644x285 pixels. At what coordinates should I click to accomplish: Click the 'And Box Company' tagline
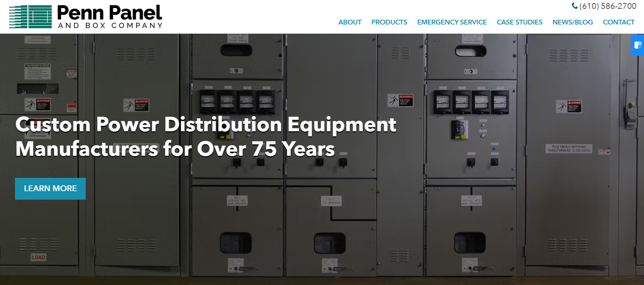click(x=110, y=26)
